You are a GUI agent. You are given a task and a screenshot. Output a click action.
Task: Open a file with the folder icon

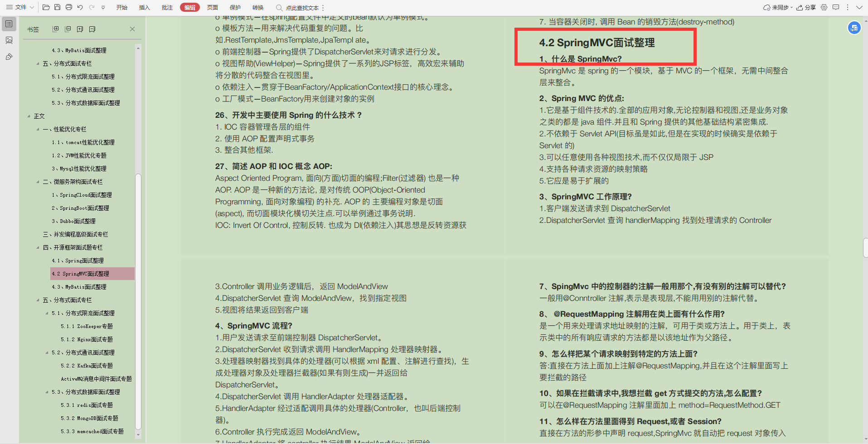click(x=46, y=7)
